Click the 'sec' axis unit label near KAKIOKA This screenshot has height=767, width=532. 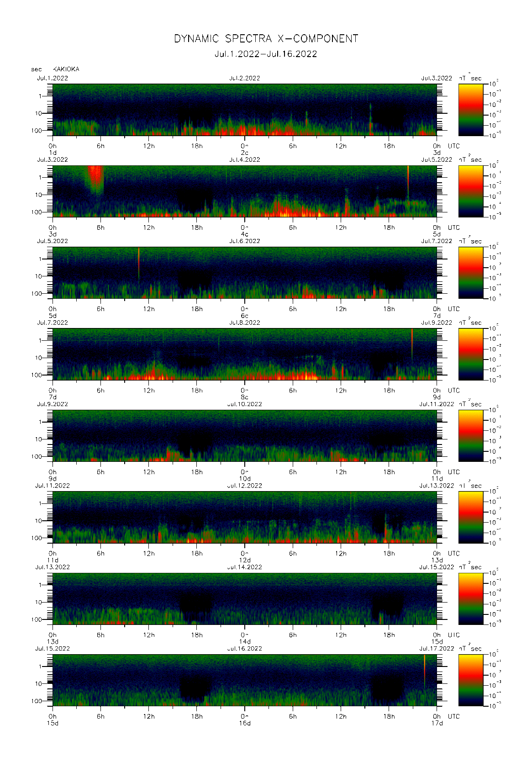coord(37,69)
